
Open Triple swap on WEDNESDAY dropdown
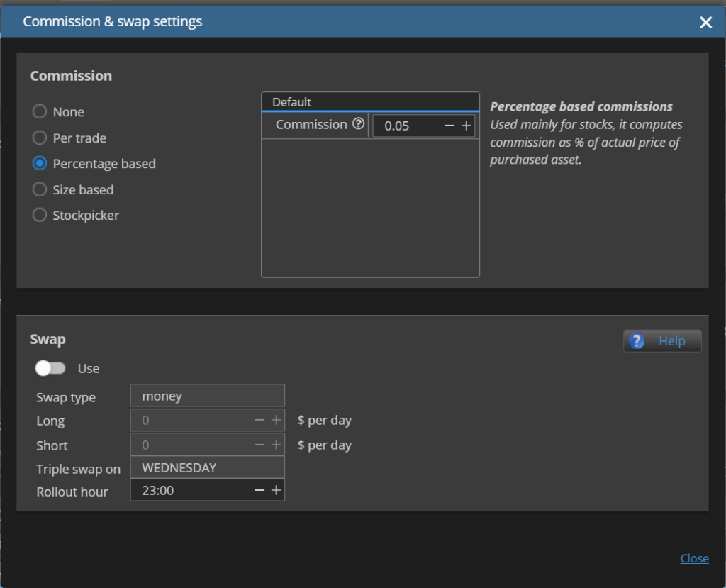208,467
